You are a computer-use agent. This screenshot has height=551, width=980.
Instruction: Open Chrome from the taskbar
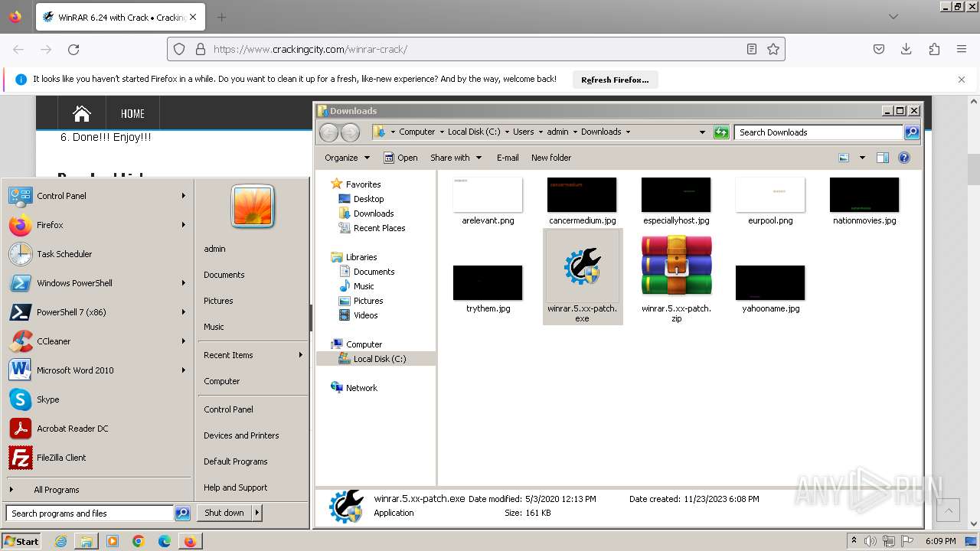139,541
